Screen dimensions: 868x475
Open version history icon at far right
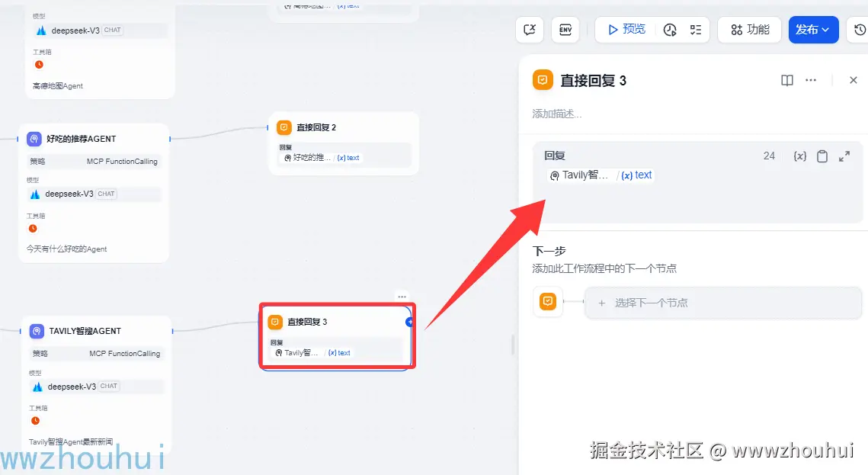point(860,29)
